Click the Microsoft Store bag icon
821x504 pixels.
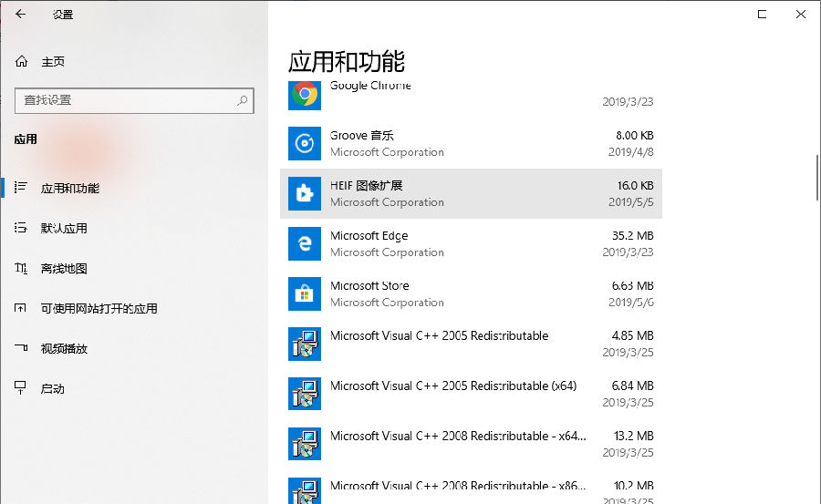point(304,293)
